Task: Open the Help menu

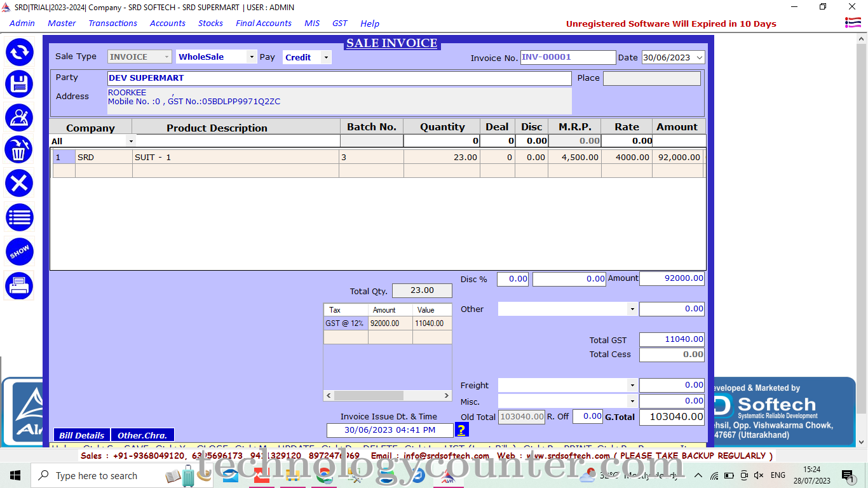Action: pyautogui.click(x=370, y=24)
